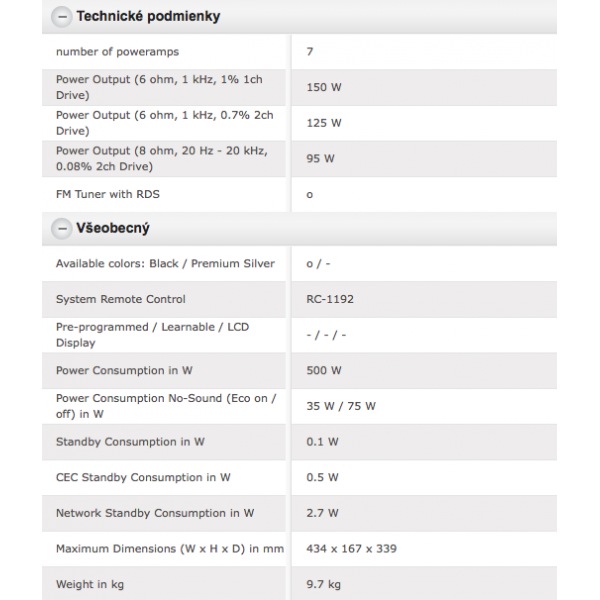Click the System Remote Control label
The width and height of the screenshot is (600, 600).
click(121, 299)
